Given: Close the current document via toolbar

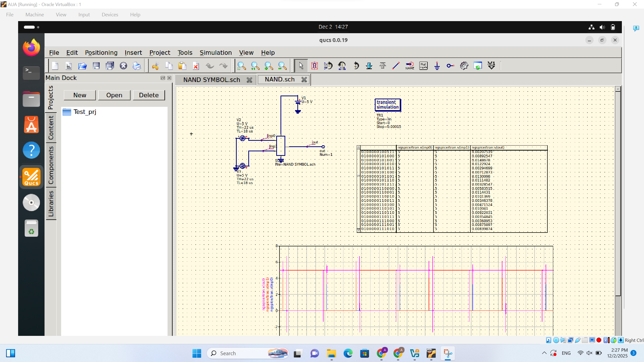Looking at the screenshot, I should point(123,66).
